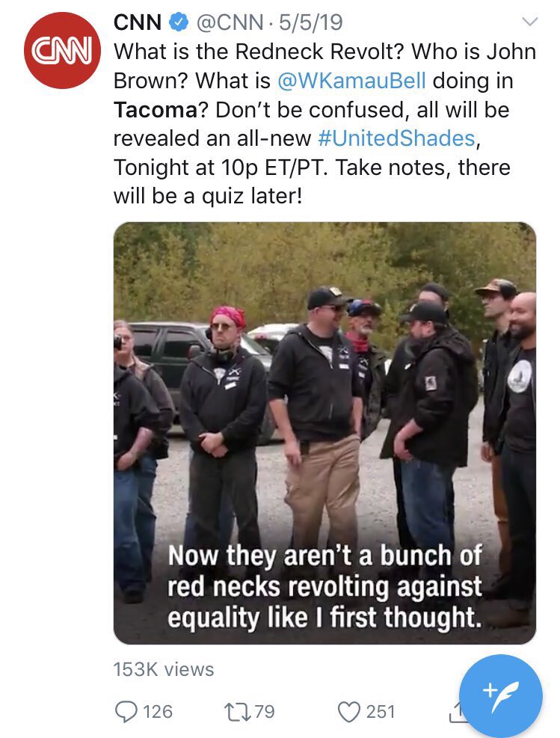
Task: View the 79 retweets count
Action: (x=265, y=711)
